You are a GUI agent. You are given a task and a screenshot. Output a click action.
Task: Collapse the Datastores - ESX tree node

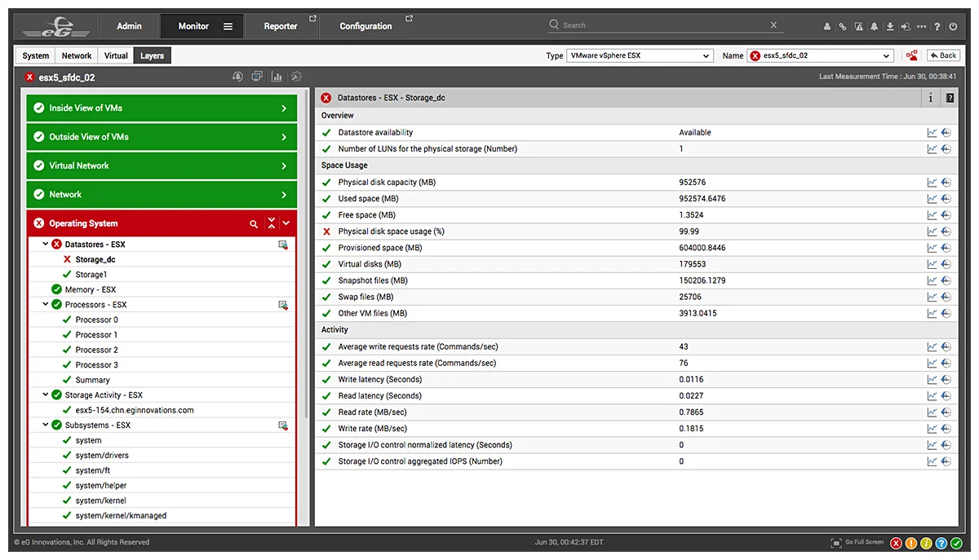(x=46, y=245)
